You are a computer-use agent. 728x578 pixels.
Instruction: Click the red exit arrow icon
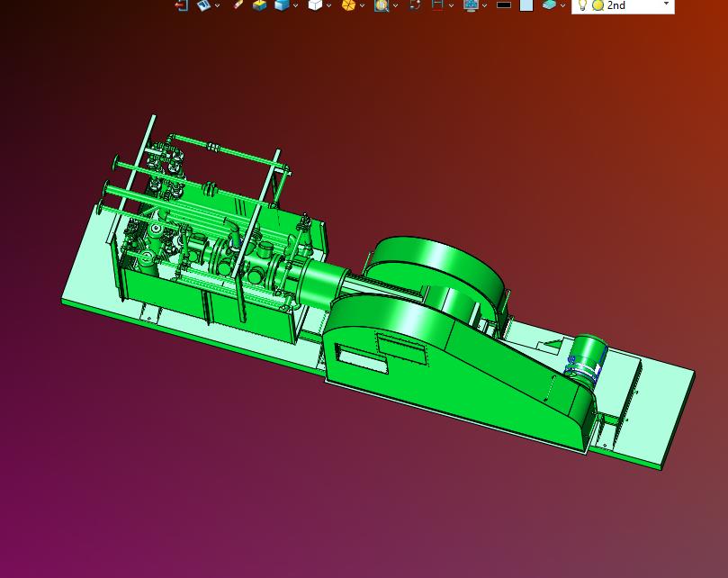click(181, 5)
